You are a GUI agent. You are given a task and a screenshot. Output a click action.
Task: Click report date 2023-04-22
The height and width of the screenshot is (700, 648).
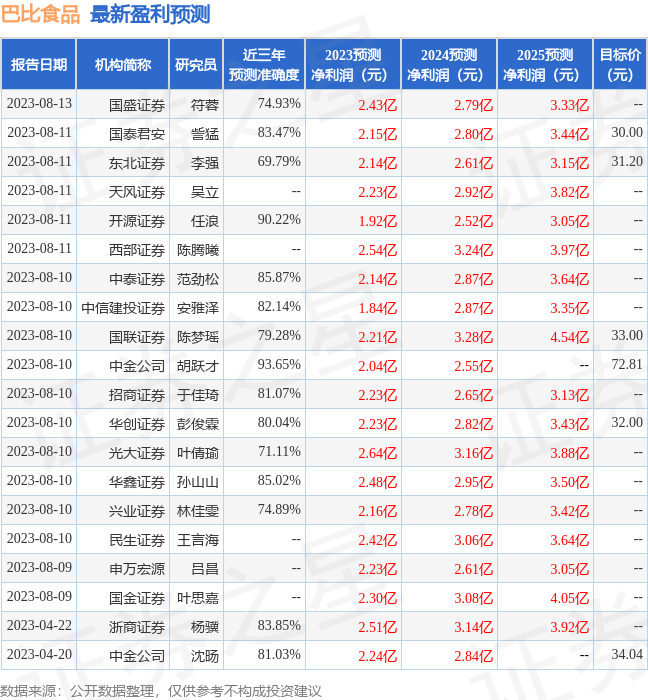tap(39, 626)
